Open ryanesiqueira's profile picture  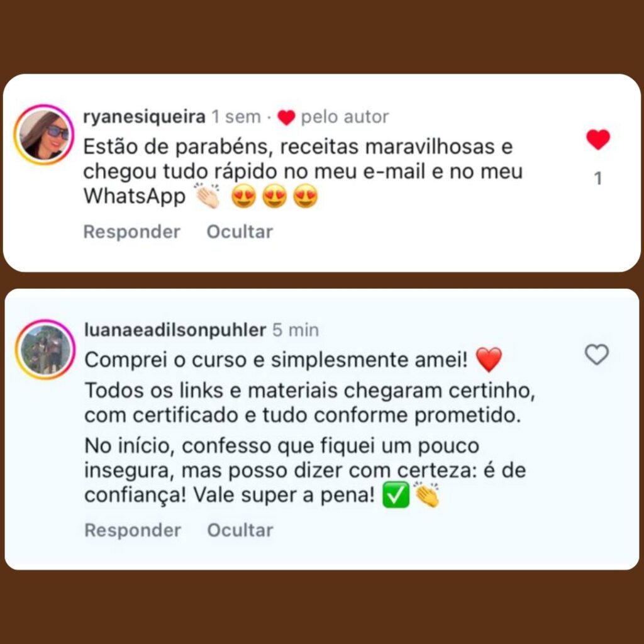[x=44, y=135]
